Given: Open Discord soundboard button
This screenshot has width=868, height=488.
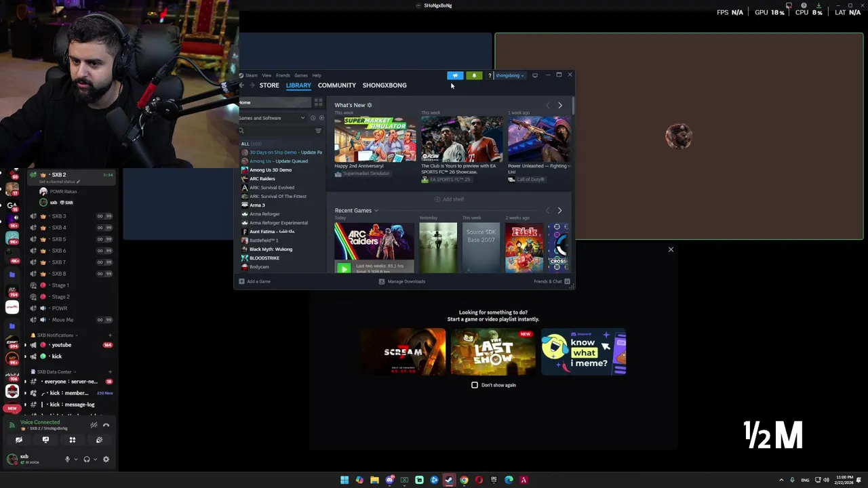Looking at the screenshot, I should tap(99, 440).
